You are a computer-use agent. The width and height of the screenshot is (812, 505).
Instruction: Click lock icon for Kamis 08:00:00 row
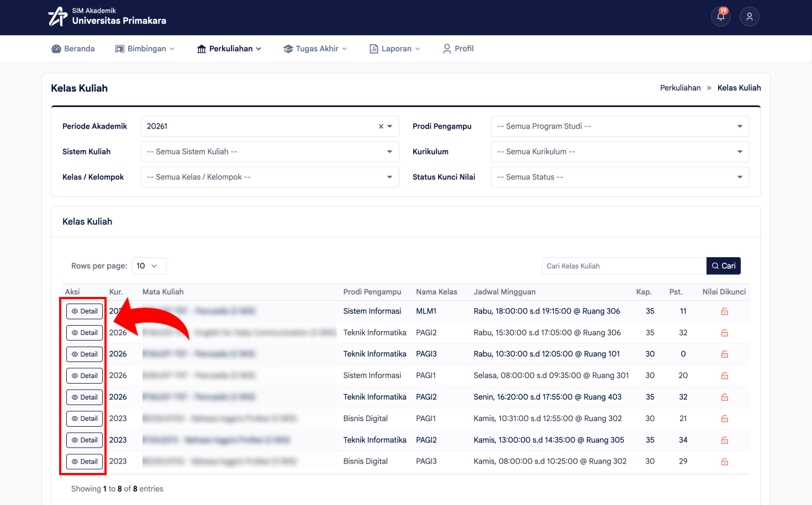pyautogui.click(x=725, y=462)
